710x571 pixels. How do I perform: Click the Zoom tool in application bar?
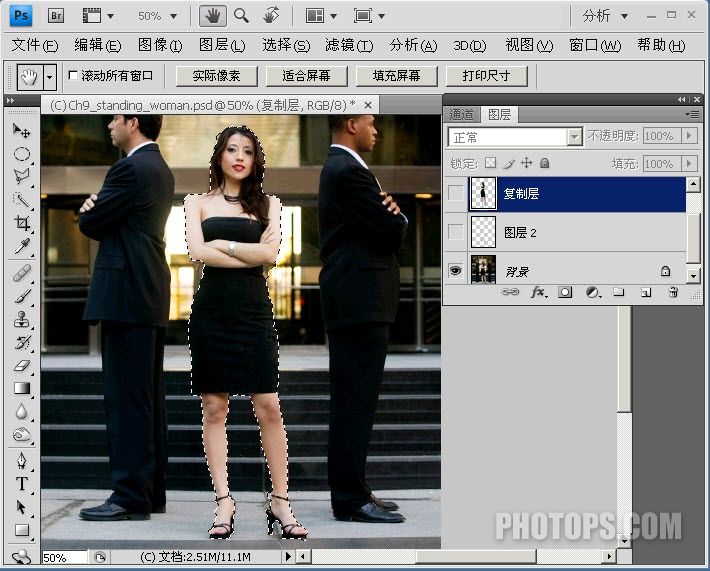point(241,16)
